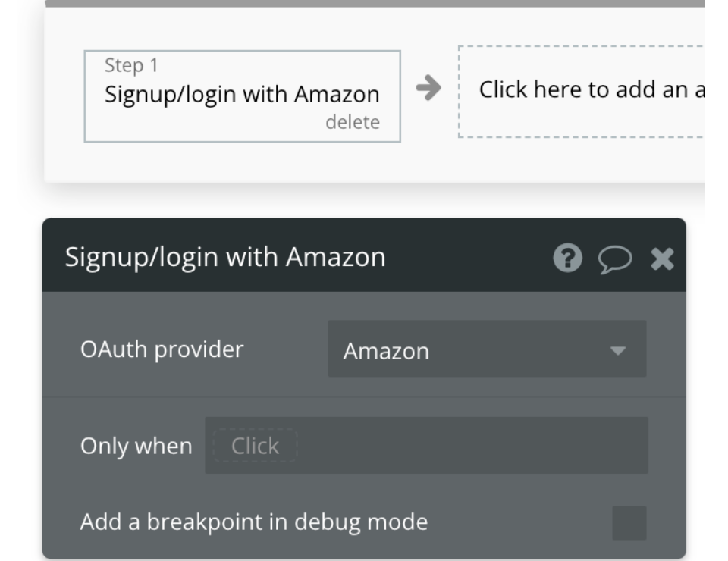
Task: Click the Step 1 label text
Action: click(131, 65)
